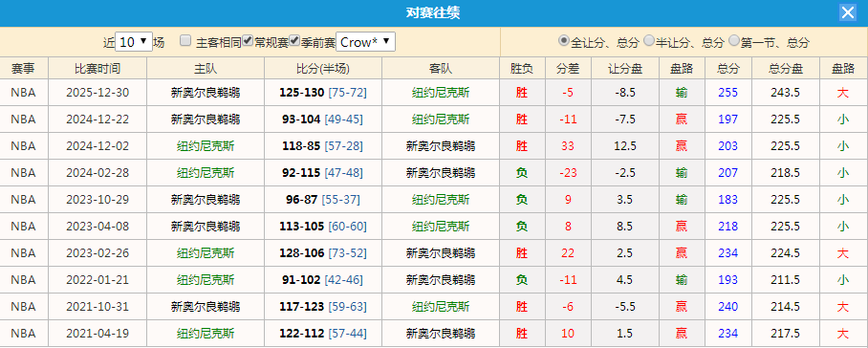868x348 pixels.
Task: Click 胜 result in 2023-02-26 row
Action: 521,252
